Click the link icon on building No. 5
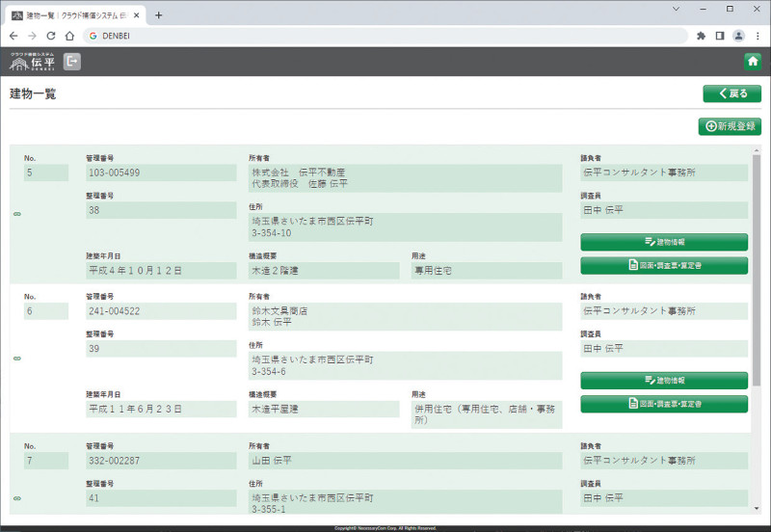 [17, 214]
